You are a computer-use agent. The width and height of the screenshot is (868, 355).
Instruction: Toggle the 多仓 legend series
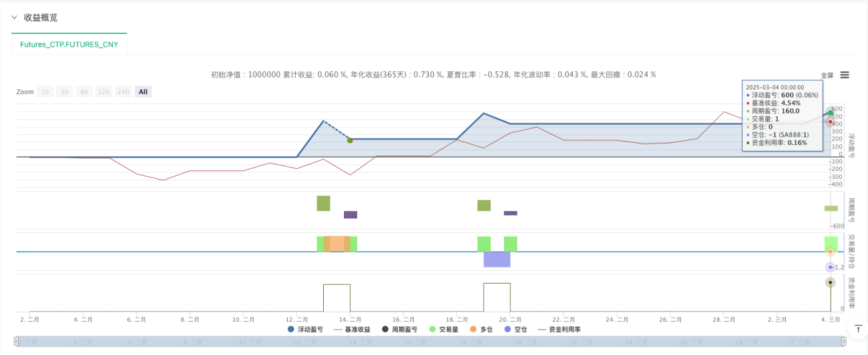(x=481, y=329)
